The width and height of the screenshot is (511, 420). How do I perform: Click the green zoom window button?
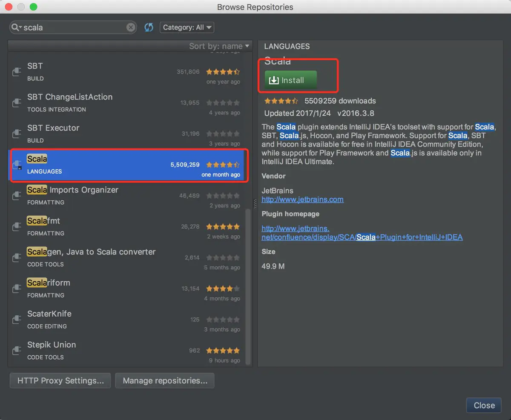(x=34, y=7)
